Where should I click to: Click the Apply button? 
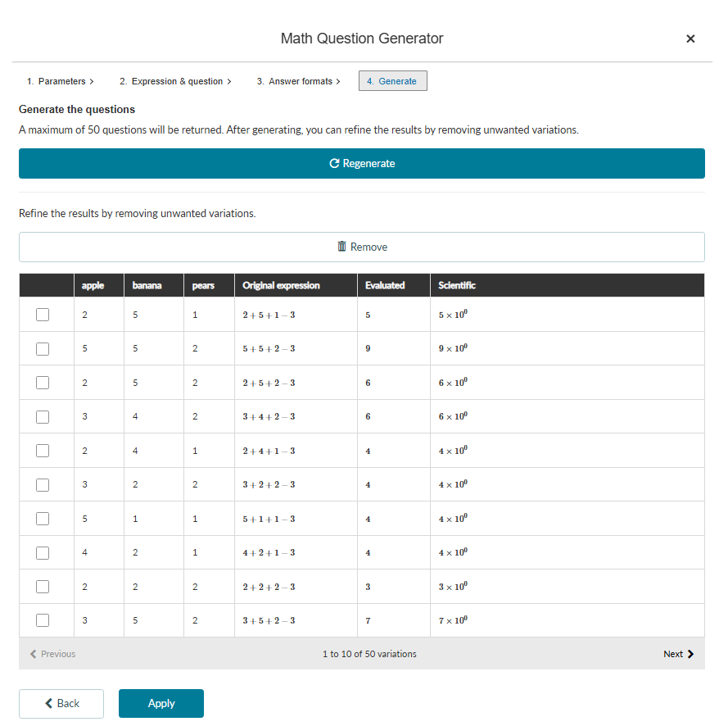tap(161, 703)
